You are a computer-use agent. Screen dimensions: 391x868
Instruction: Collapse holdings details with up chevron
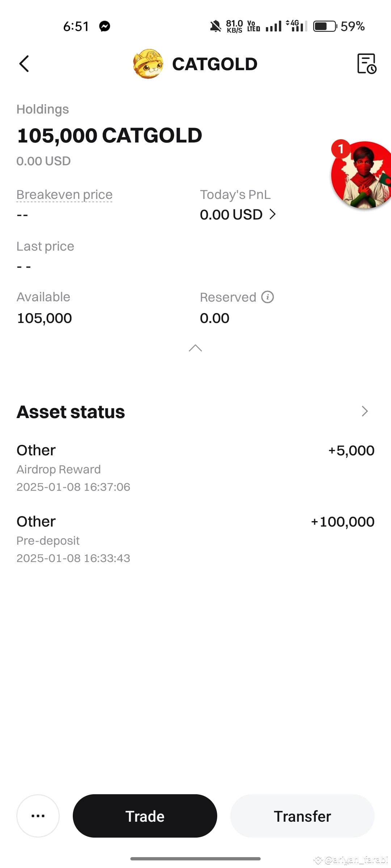pyautogui.click(x=195, y=348)
